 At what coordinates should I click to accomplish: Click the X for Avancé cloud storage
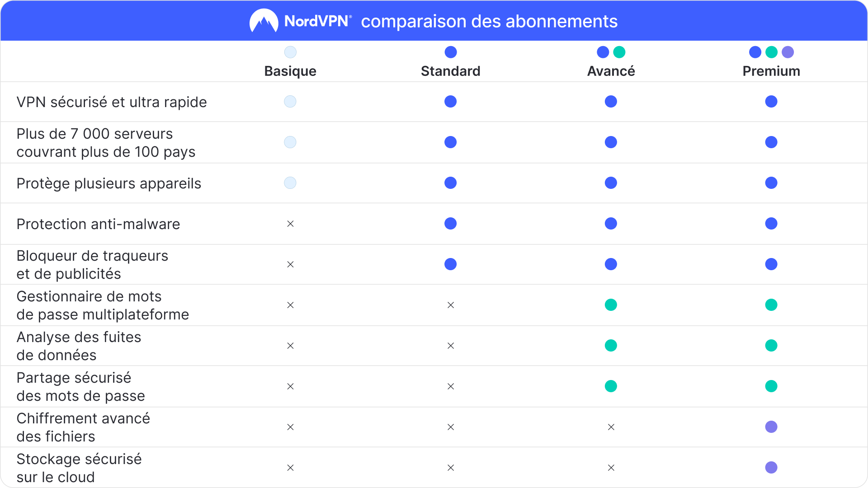[611, 468]
